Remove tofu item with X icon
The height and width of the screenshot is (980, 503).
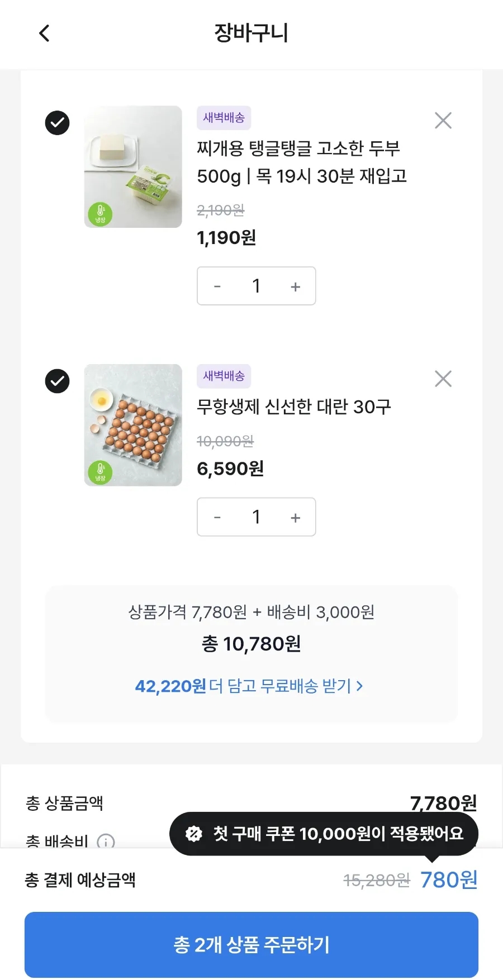pyautogui.click(x=443, y=121)
